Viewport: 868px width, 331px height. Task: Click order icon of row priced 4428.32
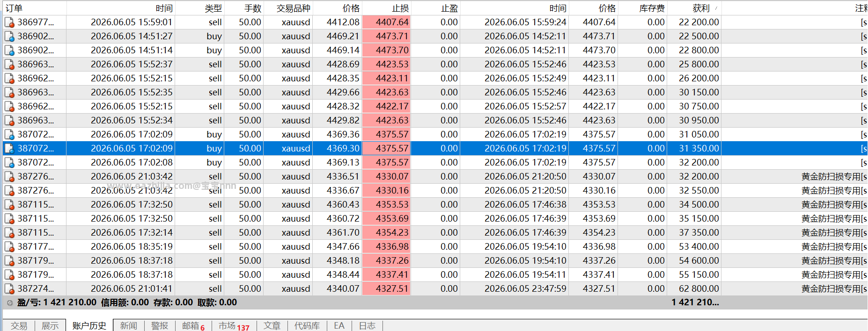pos(9,107)
